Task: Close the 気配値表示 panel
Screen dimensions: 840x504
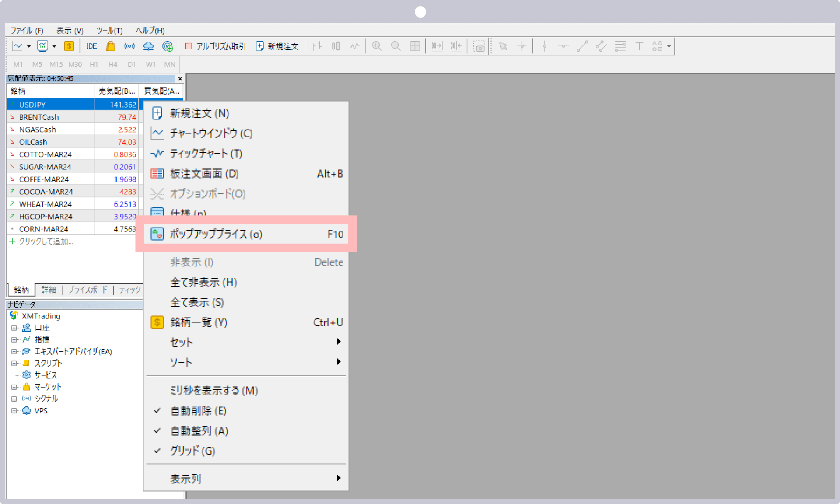Action: (180, 79)
